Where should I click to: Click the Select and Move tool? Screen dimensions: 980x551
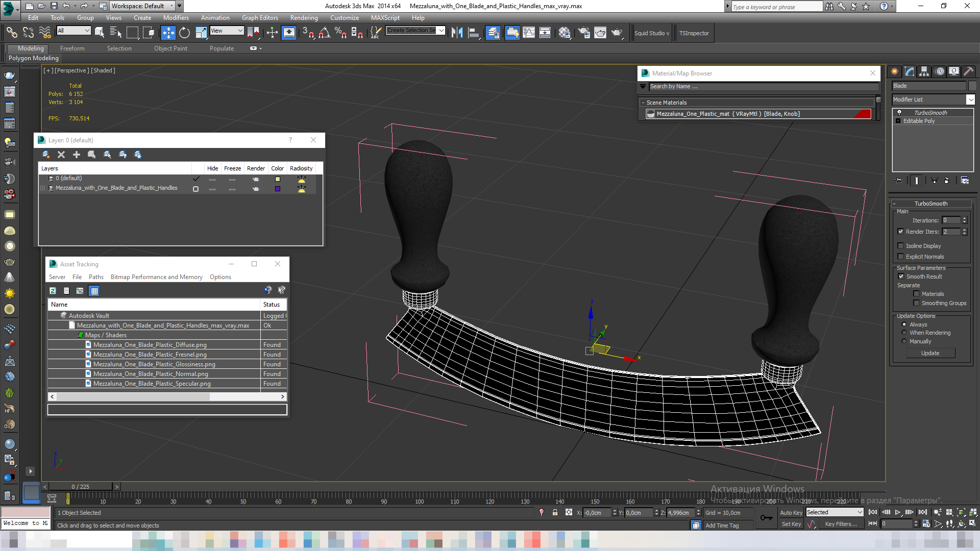[168, 33]
